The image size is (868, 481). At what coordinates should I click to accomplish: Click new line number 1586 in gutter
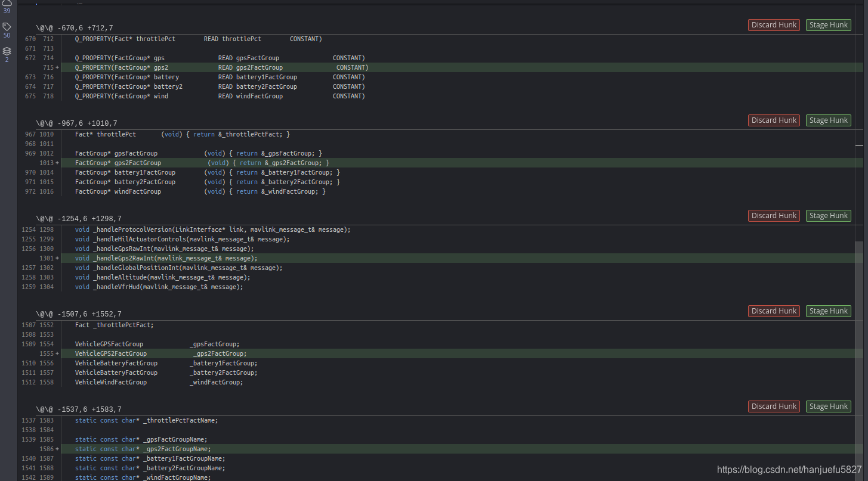coord(47,449)
